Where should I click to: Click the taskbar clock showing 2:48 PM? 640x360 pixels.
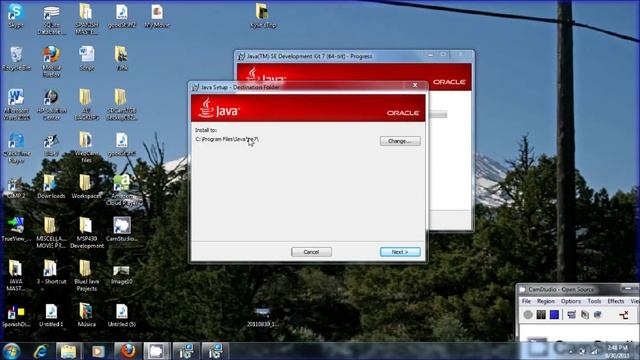point(617,351)
